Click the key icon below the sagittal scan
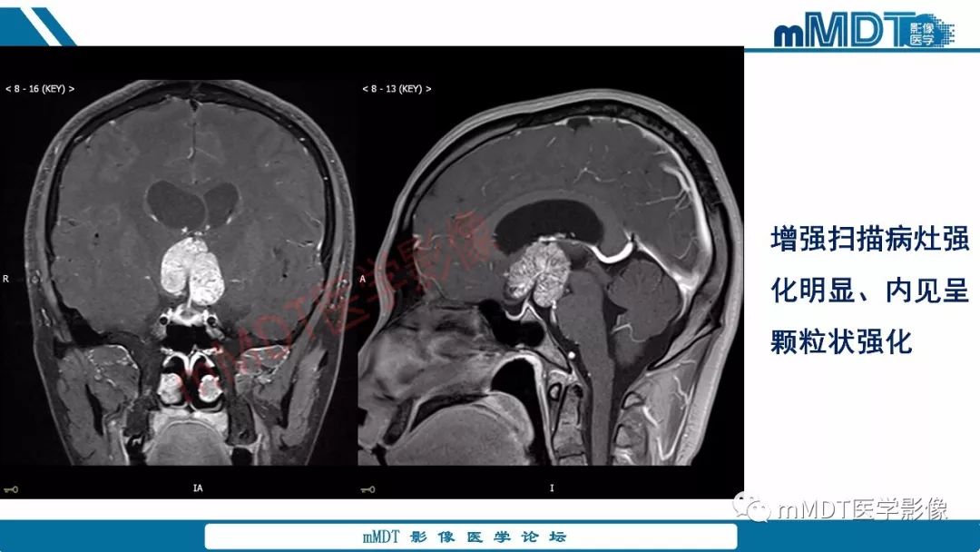Screen dimensions: 980x552 pyautogui.click(x=368, y=489)
